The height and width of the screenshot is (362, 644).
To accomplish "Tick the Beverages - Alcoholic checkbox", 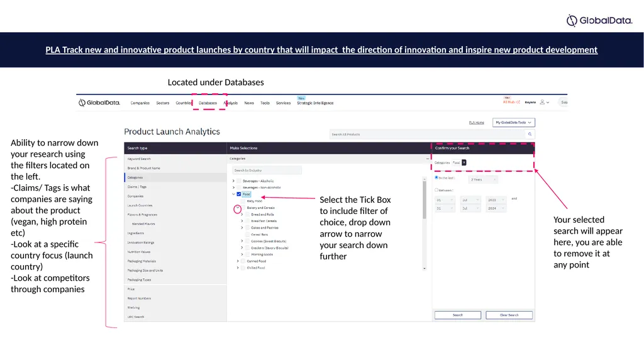I will (x=238, y=181).
